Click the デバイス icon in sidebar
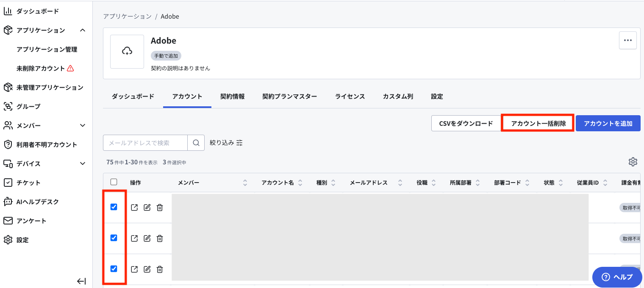This screenshot has width=644, height=288. 8,163
